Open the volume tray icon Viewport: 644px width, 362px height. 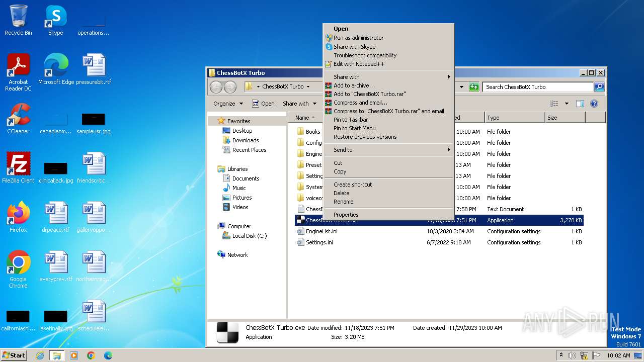(x=573, y=355)
